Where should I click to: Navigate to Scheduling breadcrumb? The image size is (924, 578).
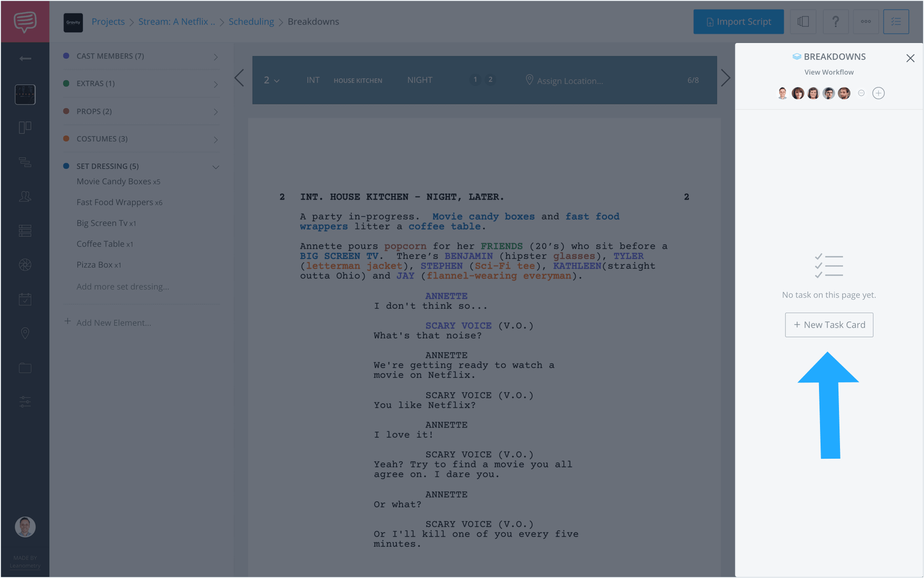[251, 22]
